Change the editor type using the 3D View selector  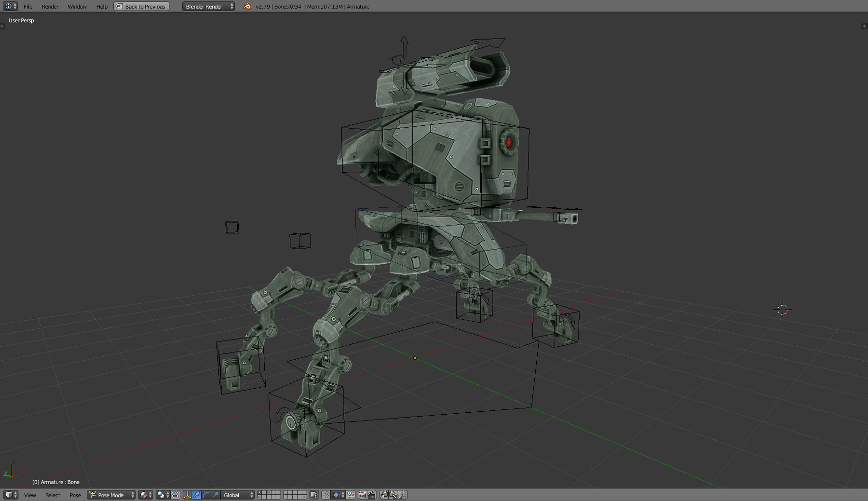(10, 495)
